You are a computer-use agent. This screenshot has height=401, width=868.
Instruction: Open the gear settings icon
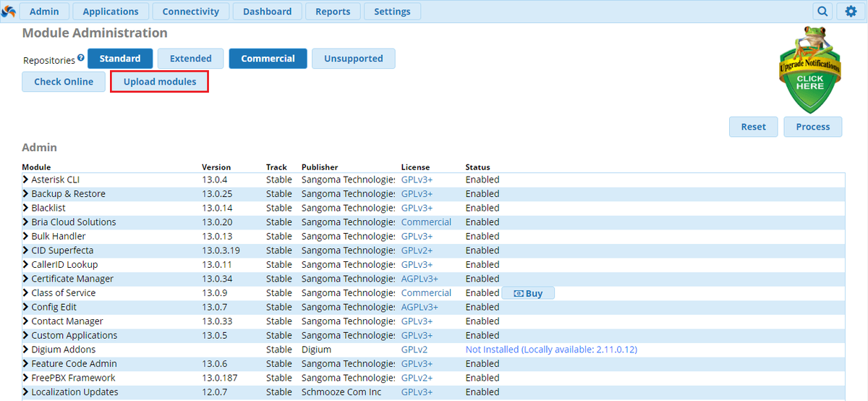click(851, 11)
